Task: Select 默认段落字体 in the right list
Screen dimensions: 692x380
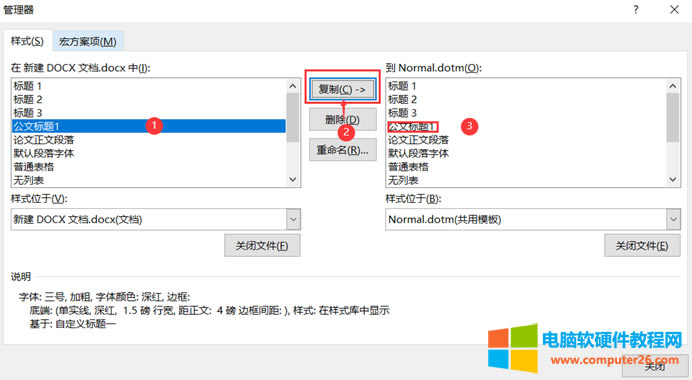Action: 526,154
